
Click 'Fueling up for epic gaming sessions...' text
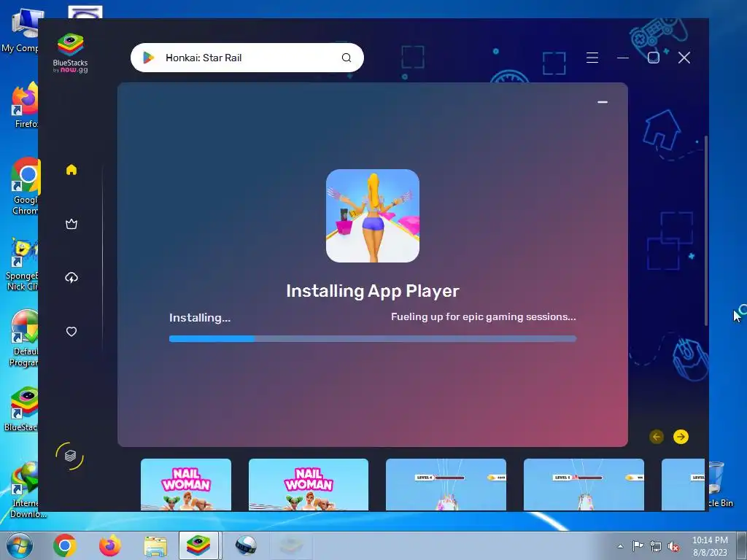tap(484, 316)
